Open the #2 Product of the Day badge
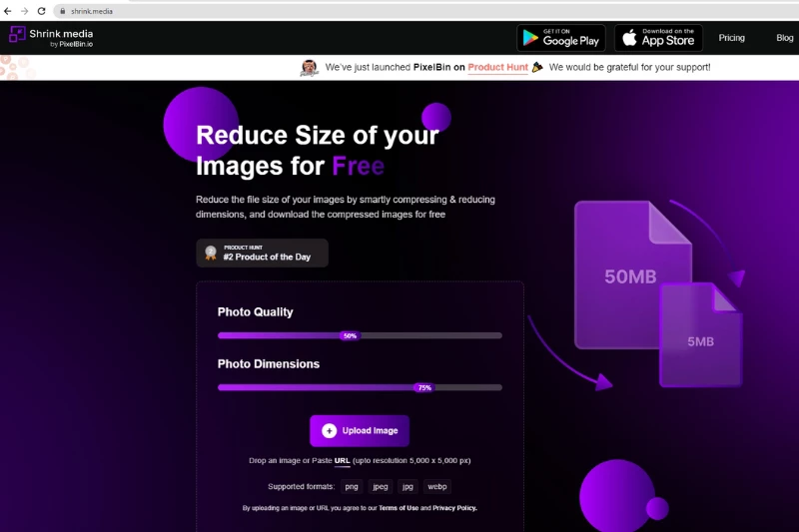Screen dimensions: 799x532 (x=262, y=253)
